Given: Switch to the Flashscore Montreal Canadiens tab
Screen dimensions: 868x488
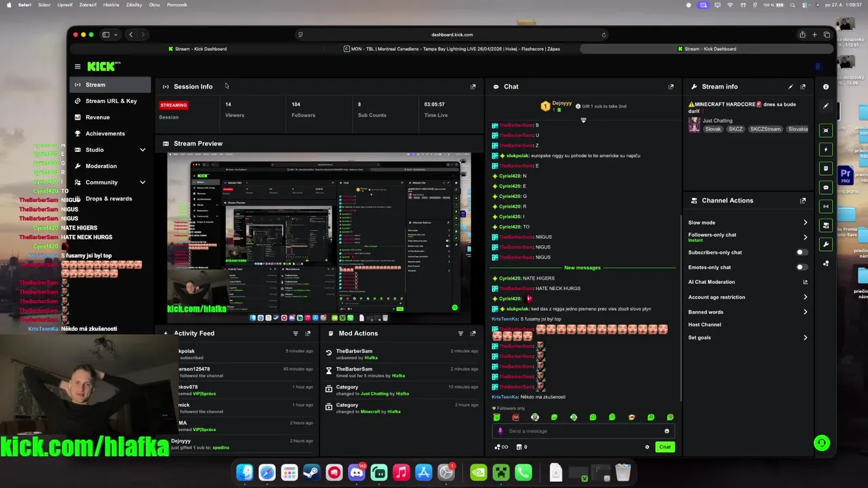Looking at the screenshot, I should pos(452,49).
